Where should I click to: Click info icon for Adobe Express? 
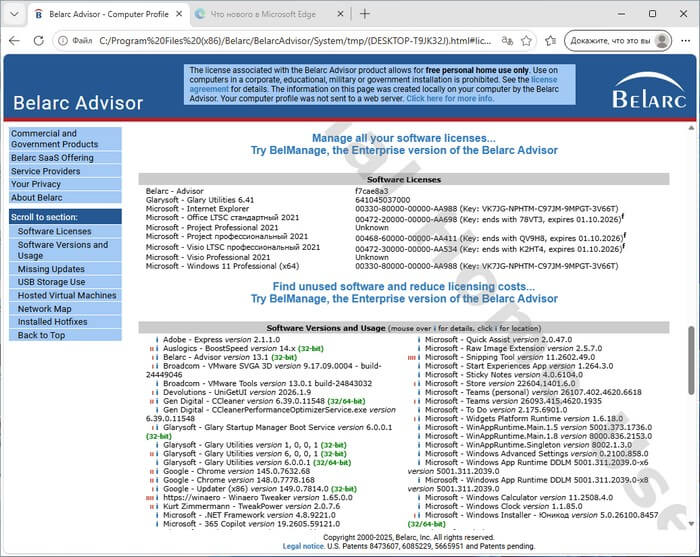point(157,340)
